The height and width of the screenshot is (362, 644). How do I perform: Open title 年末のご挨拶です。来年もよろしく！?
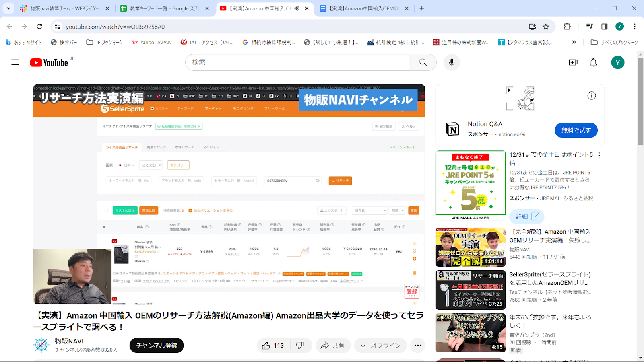click(x=550, y=321)
